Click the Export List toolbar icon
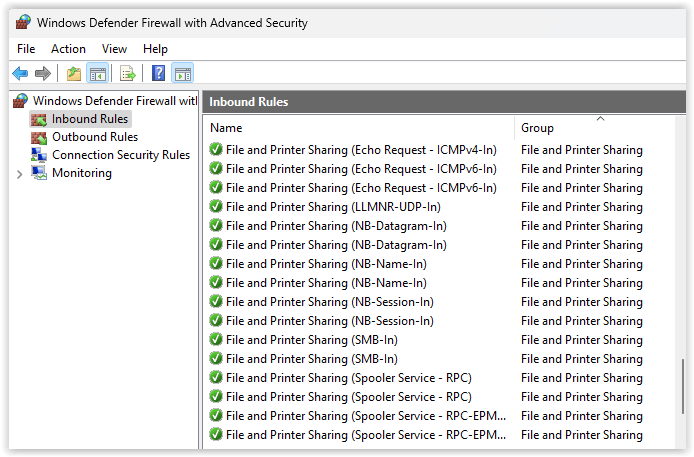This screenshot has width=694, height=457. (127, 73)
